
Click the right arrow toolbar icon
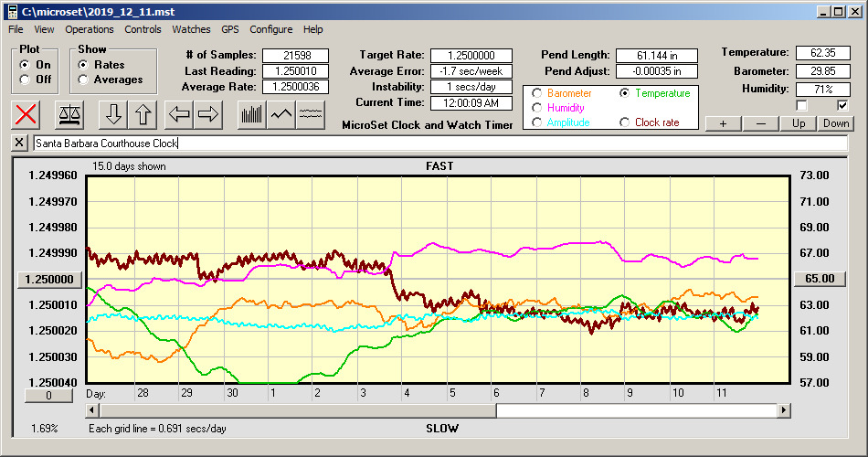point(208,114)
